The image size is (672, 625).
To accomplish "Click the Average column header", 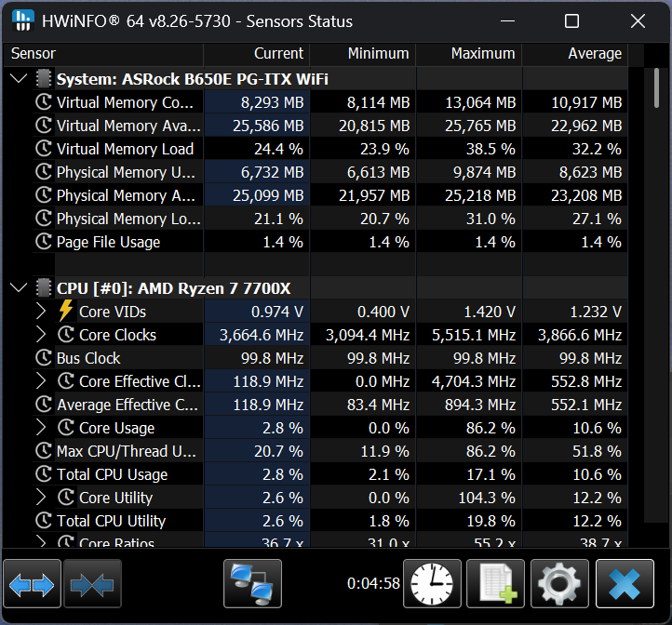I will tap(575, 54).
